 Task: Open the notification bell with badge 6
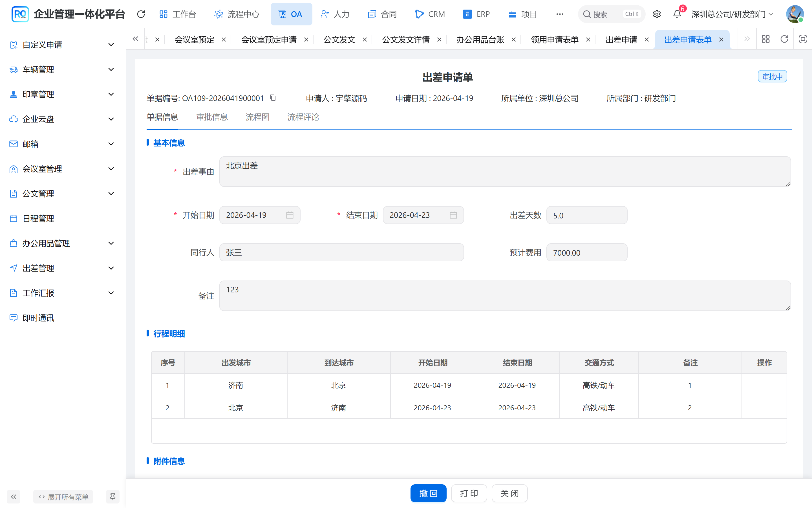coord(677,14)
